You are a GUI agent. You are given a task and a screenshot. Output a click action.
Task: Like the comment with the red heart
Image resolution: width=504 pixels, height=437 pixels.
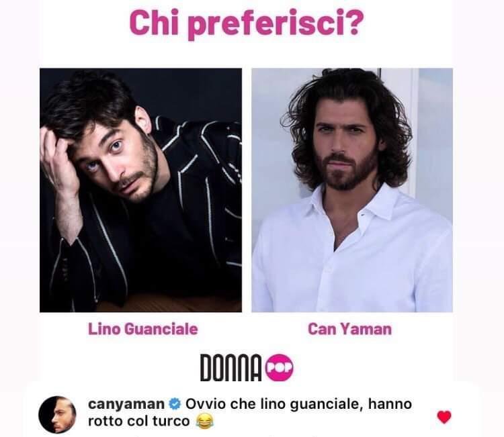[444, 417]
